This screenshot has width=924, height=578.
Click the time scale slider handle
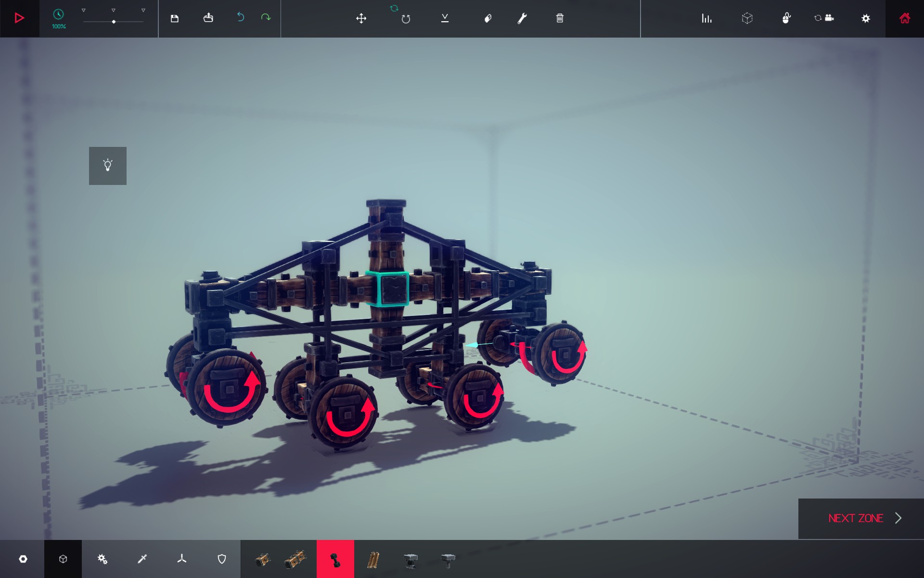[x=114, y=22]
